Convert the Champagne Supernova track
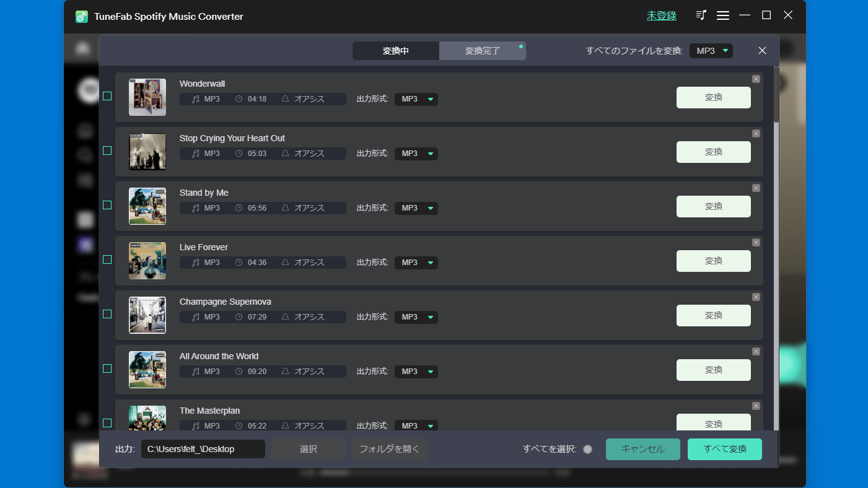This screenshot has width=868, height=488. click(x=714, y=315)
